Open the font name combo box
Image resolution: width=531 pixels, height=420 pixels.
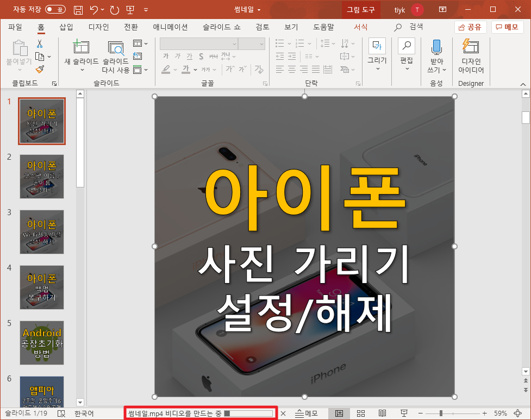[198, 44]
